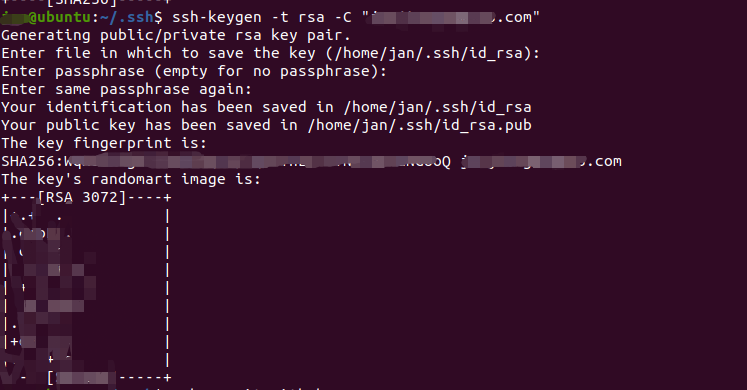The width and height of the screenshot is (747, 390).
Task: Click the ssh-keygen command word
Action: click(x=217, y=18)
